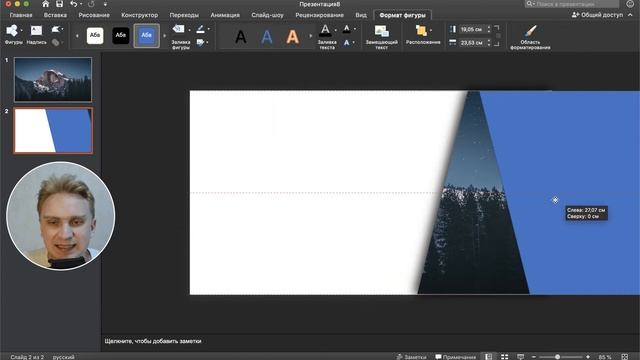Switch to the Конструктор tab
The width and height of the screenshot is (640, 360).
pyautogui.click(x=139, y=15)
